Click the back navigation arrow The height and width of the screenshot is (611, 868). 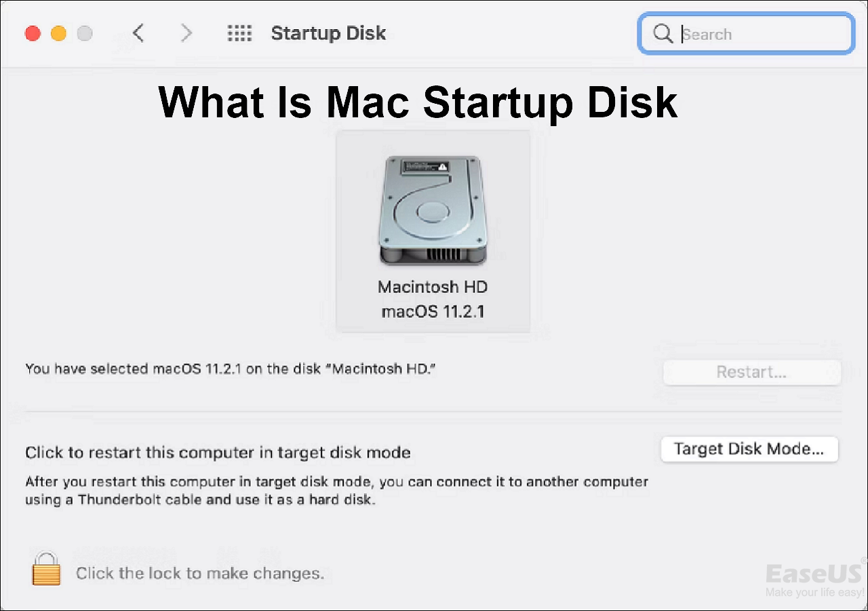[x=138, y=33]
